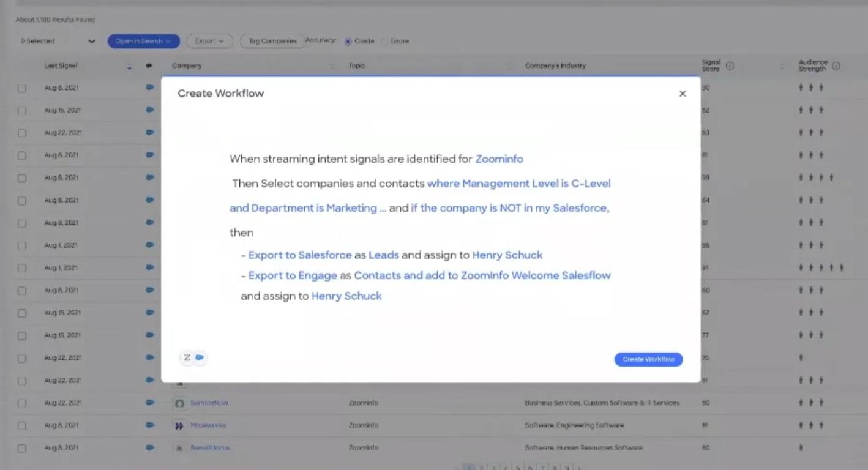The image size is (868, 470).
Task: Click the 'Create Workflow' dialog title
Action: click(221, 94)
